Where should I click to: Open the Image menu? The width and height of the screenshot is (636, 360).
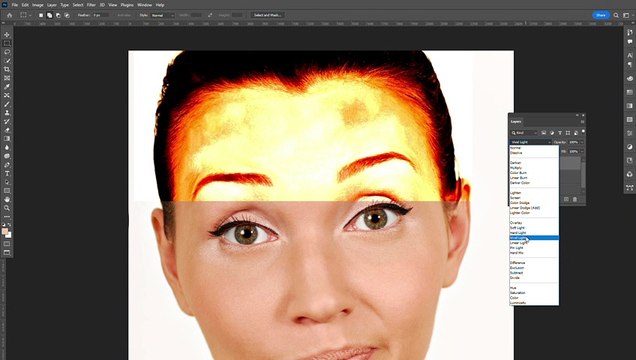point(38,5)
